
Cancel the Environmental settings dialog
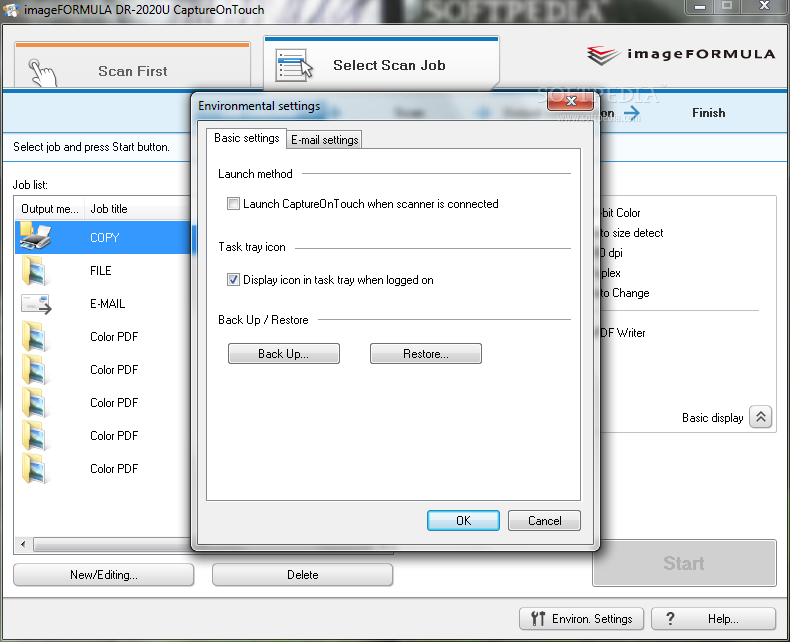(544, 521)
